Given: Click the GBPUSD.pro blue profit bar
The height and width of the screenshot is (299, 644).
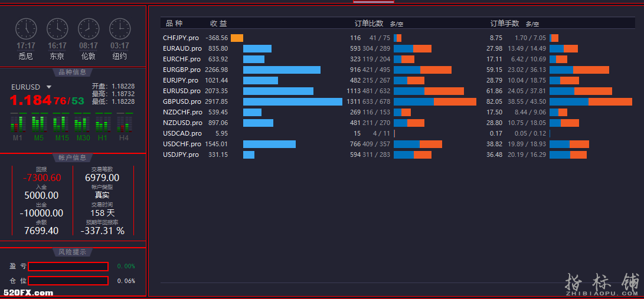Looking at the screenshot, I should (x=293, y=101).
